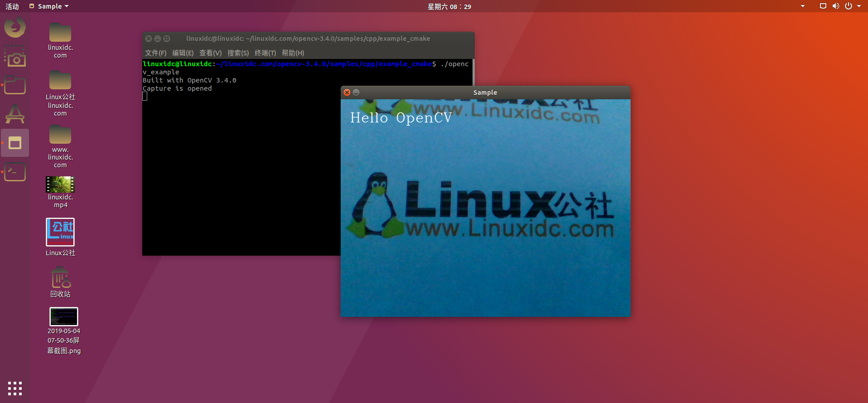
Task: Select the 2019-05-04 screenshot png file
Action: [64, 331]
